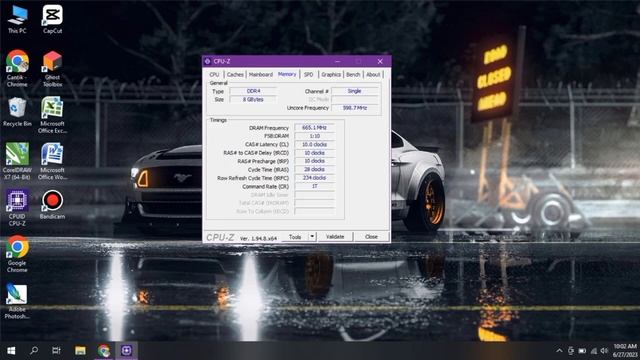Open the Windows Start menu
The image size is (640, 360).
click(x=11, y=350)
